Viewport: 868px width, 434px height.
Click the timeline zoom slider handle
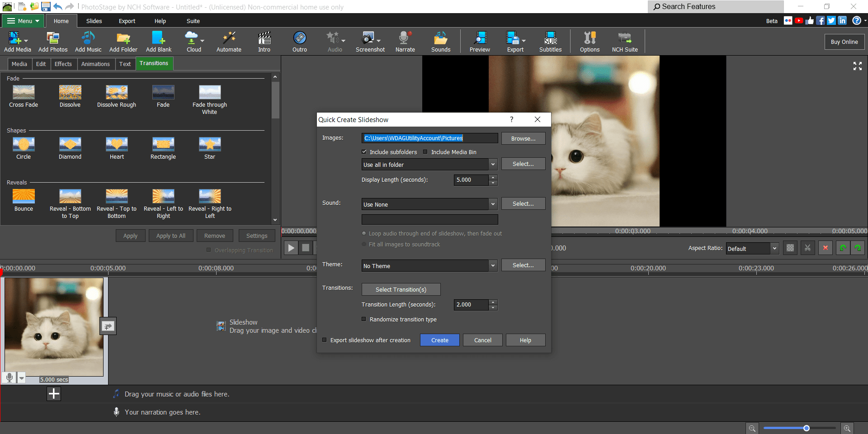[x=806, y=428]
